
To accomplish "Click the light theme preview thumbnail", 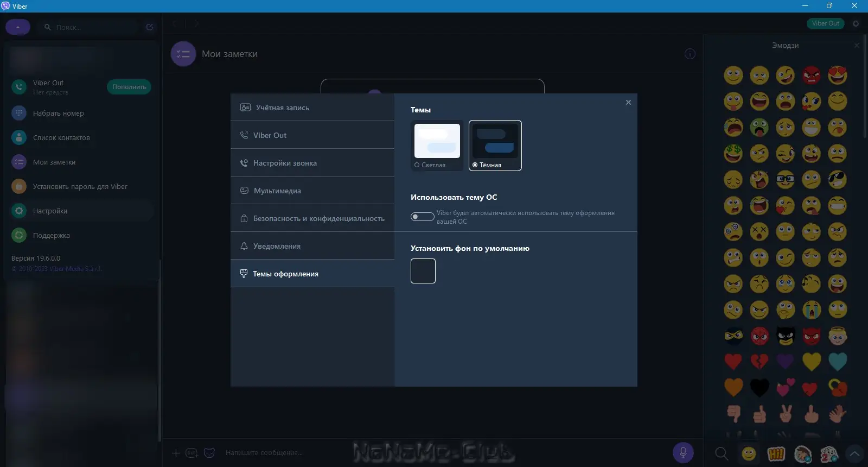I will click(437, 141).
